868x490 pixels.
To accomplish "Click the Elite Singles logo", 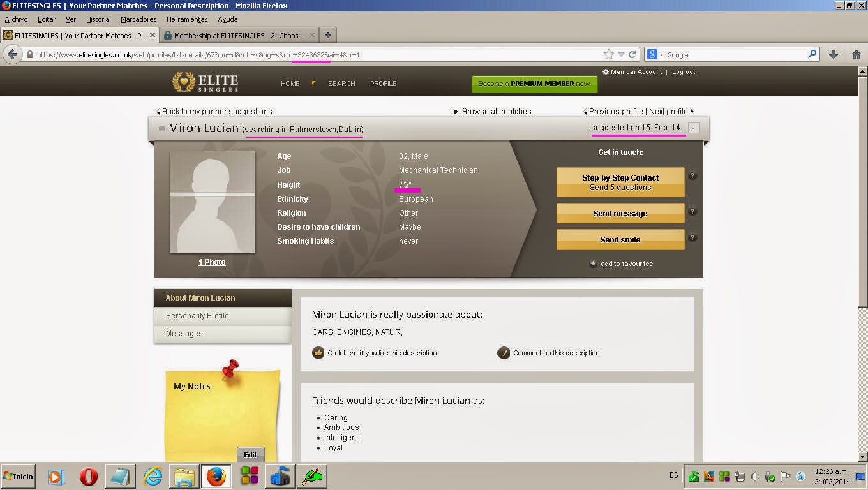I will [205, 82].
